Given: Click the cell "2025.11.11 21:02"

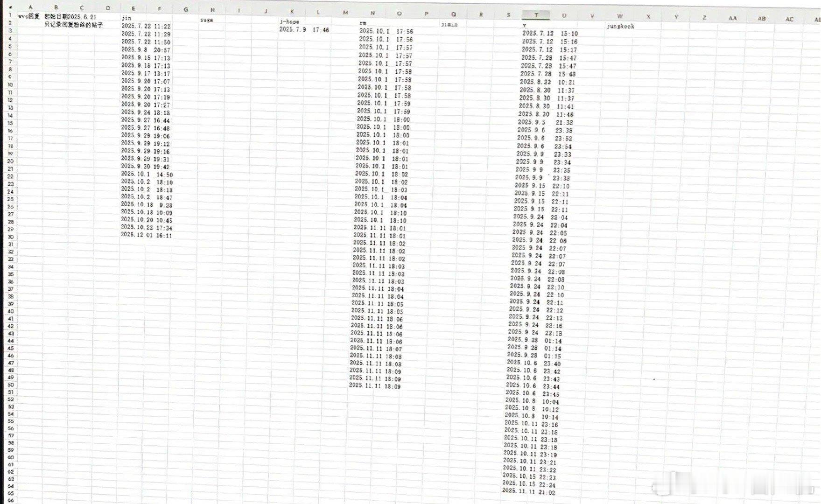Looking at the screenshot, I should [529, 492].
